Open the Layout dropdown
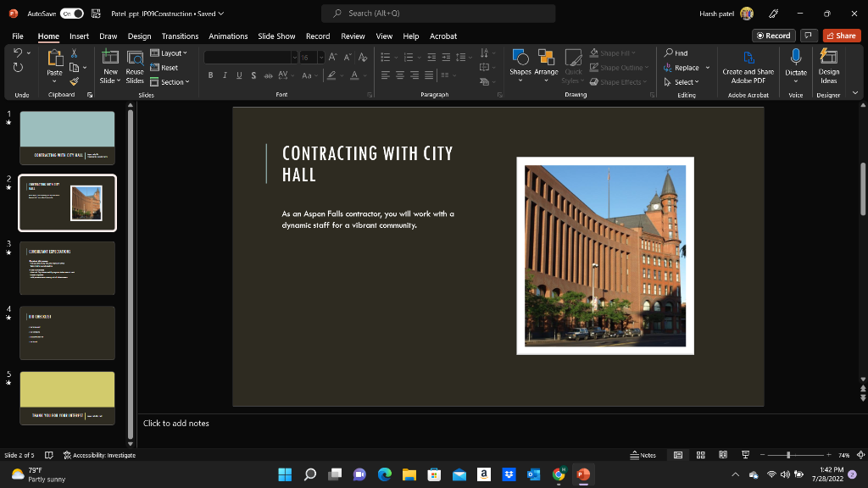The width and height of the screenshot is (868, 488). (170, 53)
